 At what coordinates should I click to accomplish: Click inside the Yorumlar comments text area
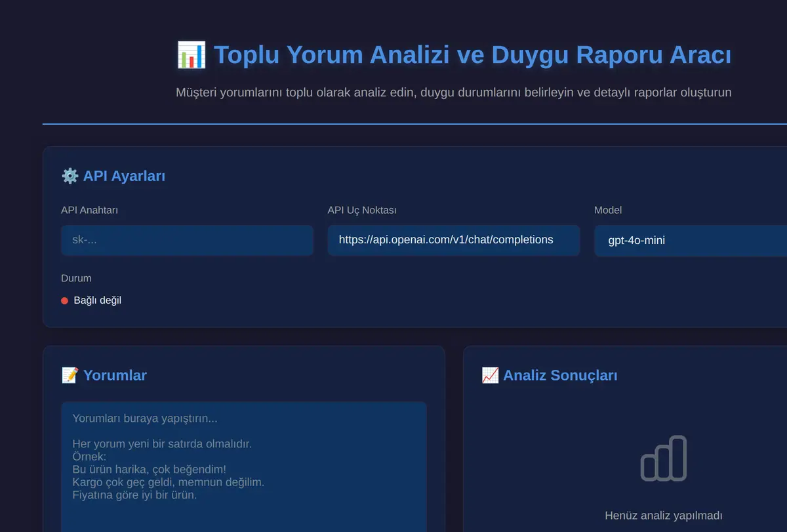point(244,467)
